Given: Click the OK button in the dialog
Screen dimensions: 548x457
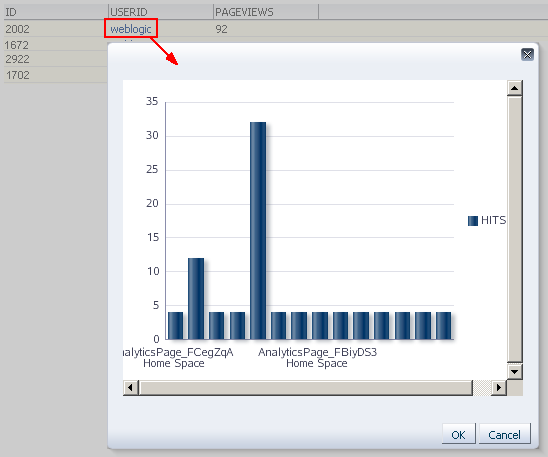Looking at the screenshot, I should click(458, 435).
